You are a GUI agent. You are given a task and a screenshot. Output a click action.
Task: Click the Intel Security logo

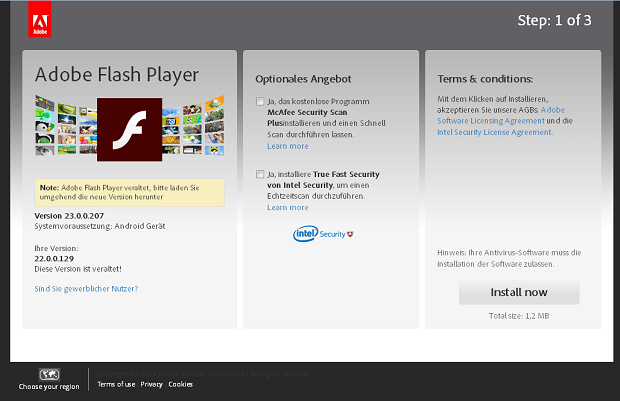(x=317, y=234)
